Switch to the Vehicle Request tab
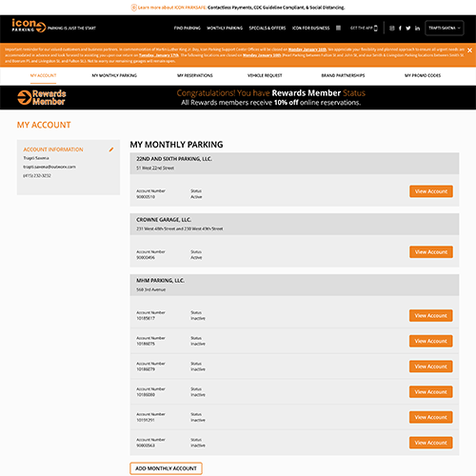 tap(265, 75)
